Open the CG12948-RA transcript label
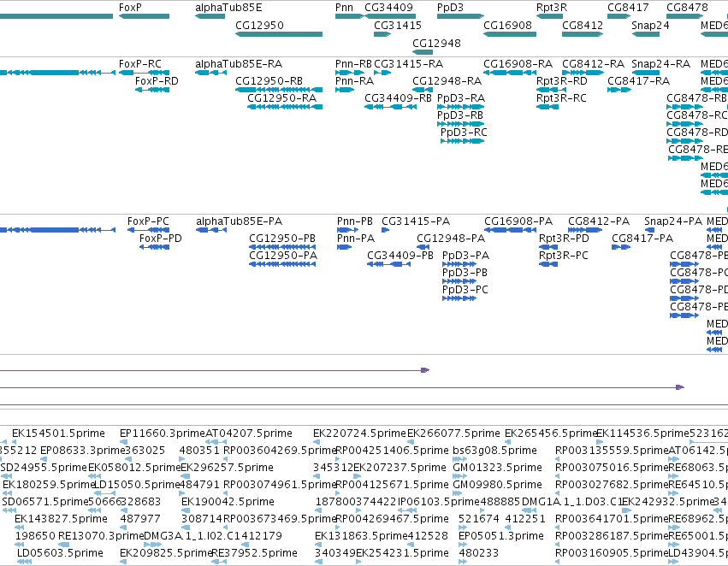This screenshot has height=566, width=728. pyautogui.click(x=447, y=81)
